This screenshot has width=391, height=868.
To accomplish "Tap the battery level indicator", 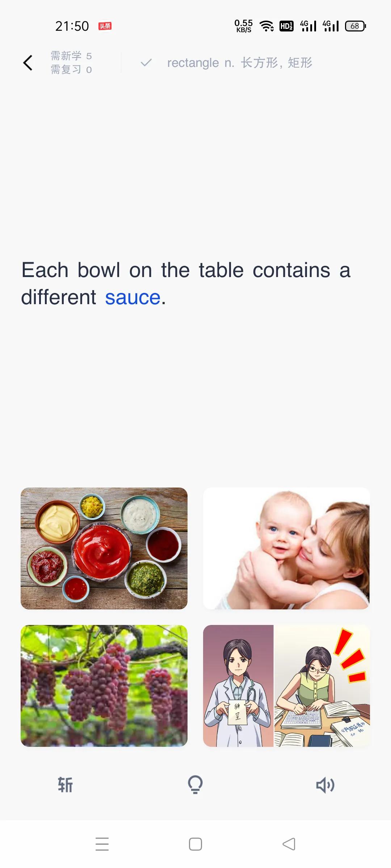I will (355, 26).
